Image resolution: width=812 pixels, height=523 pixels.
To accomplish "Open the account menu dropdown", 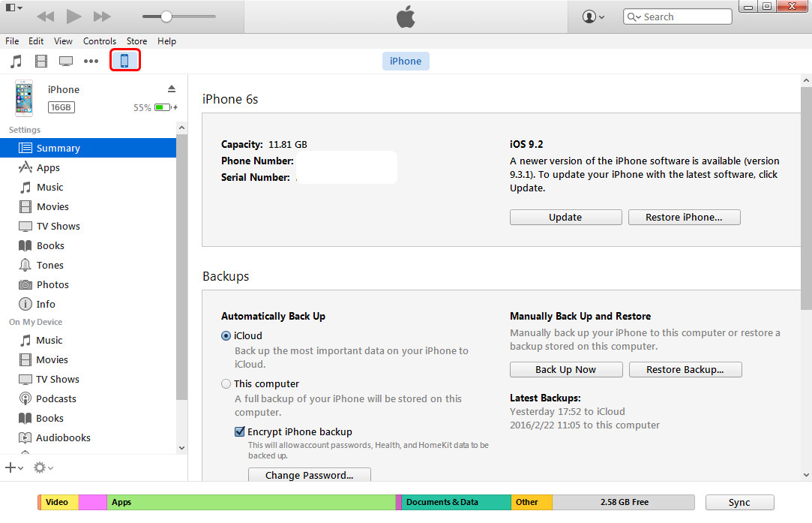I will tap(592, 16).
